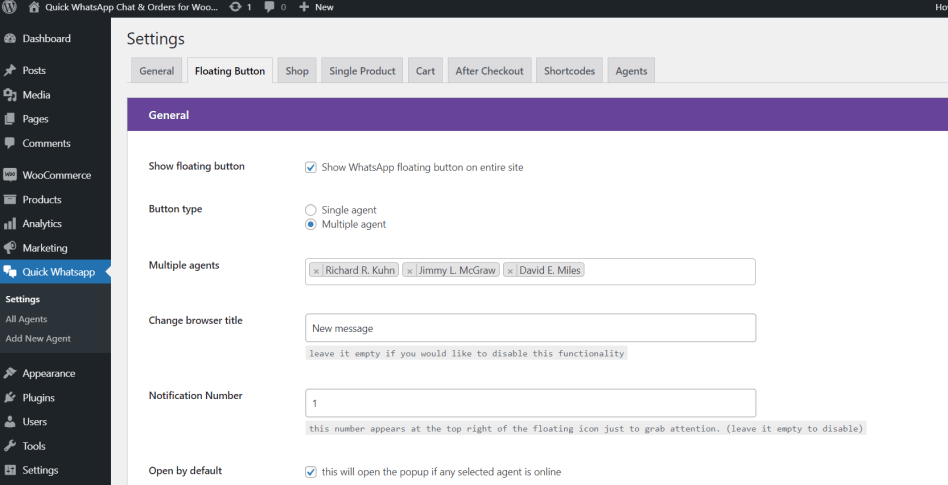Open the comments bubble icon in admin bar
The width and height of the screenshot is (948, 485).
pyautogui.click(x=269, y=7)
